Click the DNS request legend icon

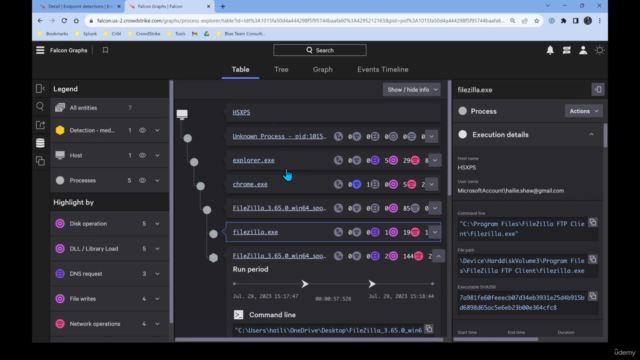[60, 273]
